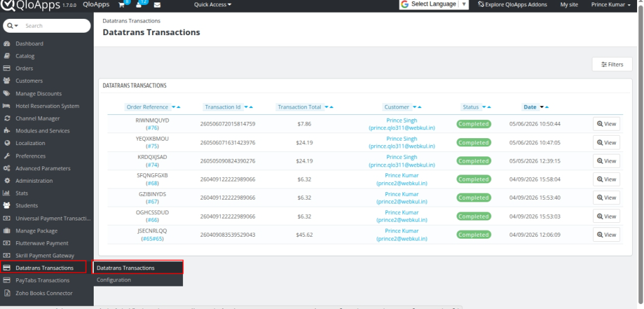View transaction for order GZIBINYDS
644x309 pixels.
click(606, 198)
